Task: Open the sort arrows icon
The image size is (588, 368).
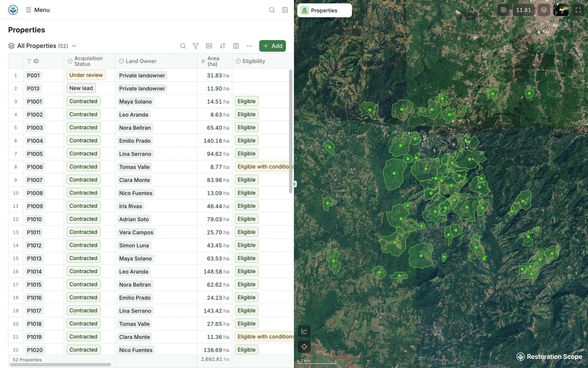Action: tap(223, 46)
